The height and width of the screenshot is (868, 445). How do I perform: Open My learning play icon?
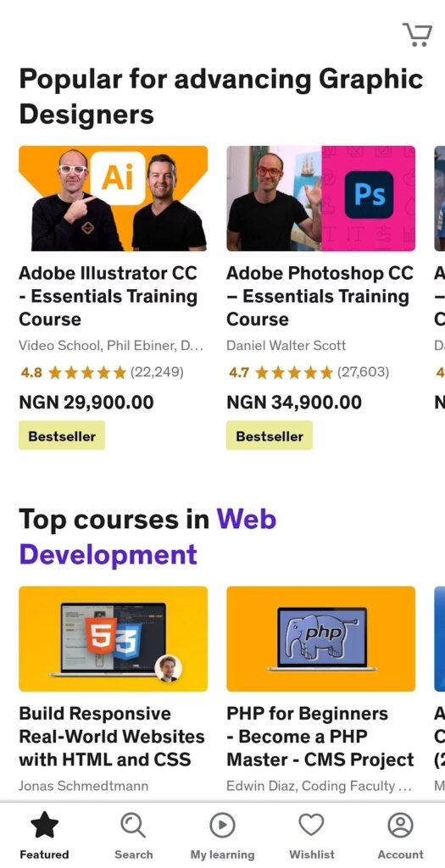222,826
